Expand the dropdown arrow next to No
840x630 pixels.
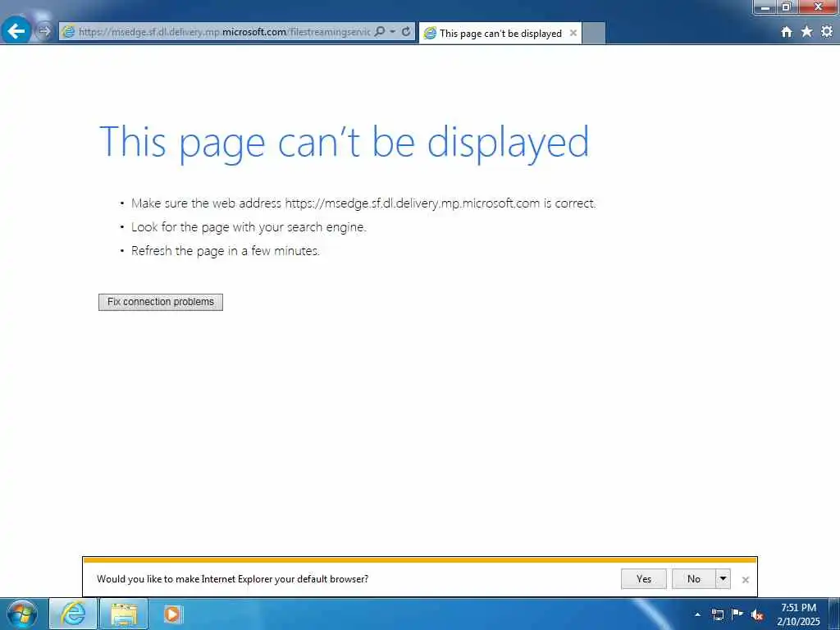tap(724, 579)
